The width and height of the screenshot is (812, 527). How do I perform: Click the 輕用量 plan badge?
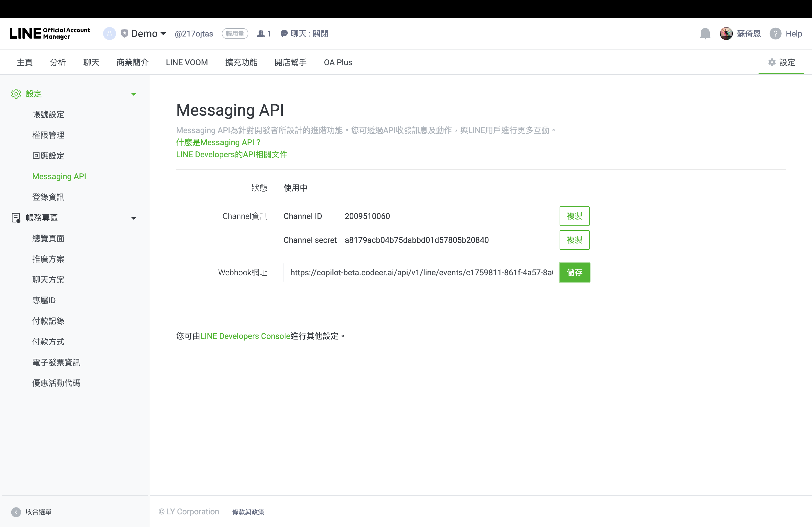coord(235,33)
